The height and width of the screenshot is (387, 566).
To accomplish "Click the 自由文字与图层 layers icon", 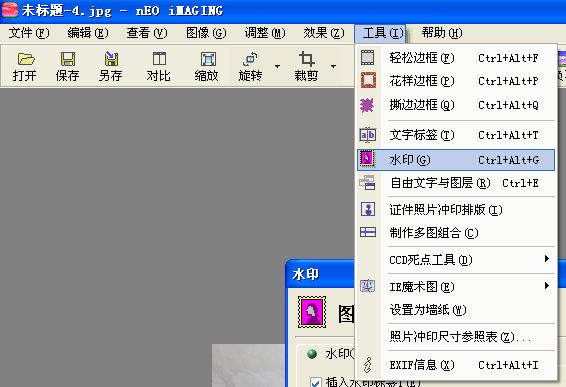I will coord(367,183).
